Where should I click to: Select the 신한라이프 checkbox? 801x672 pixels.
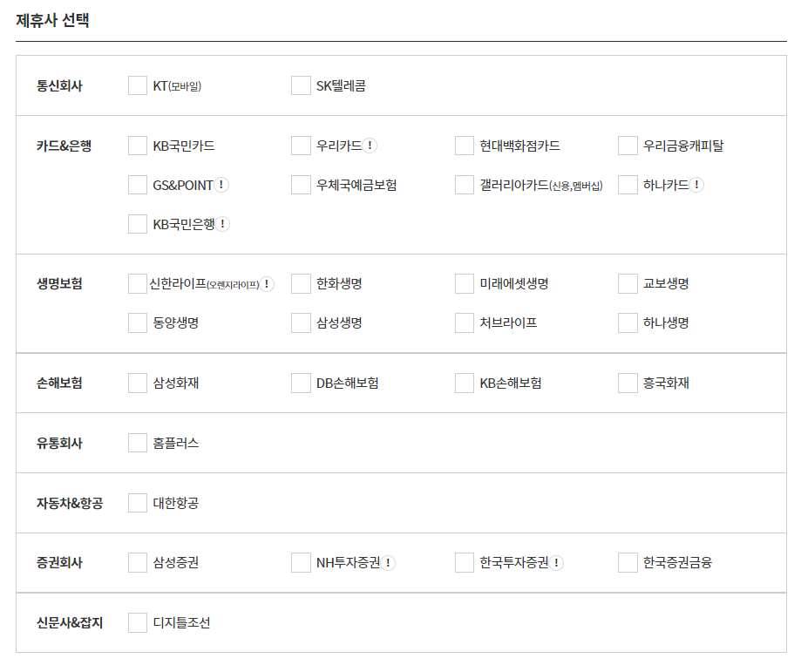point(138,283)
